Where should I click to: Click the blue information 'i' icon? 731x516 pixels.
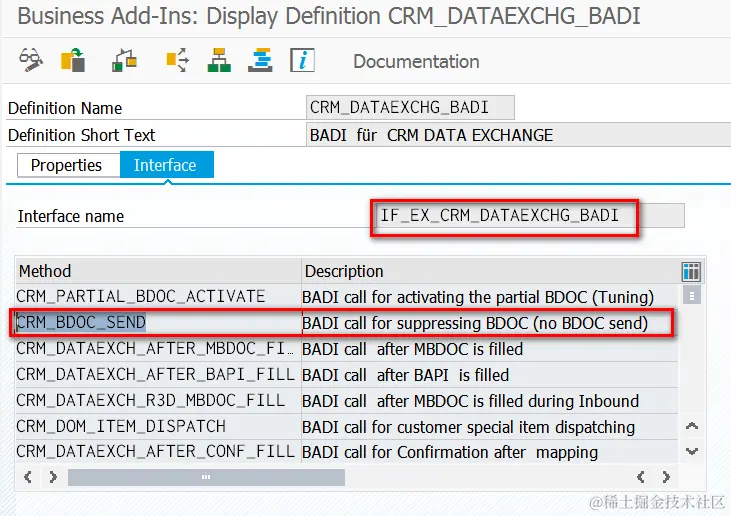click(302, 60)
